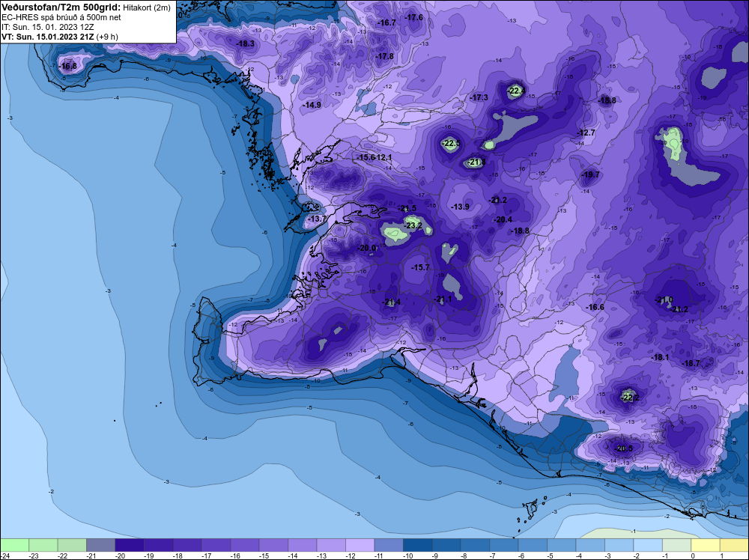749x560 pixels.
Task: Click the -21.4 temperature value
Action: coord(391,302)
